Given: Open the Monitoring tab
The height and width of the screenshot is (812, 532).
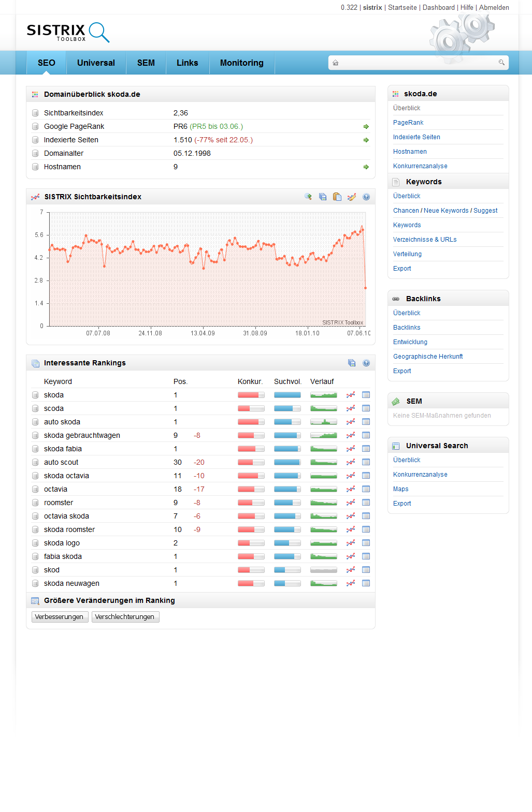Looking at the screenshot, I should tap(241, 63).
